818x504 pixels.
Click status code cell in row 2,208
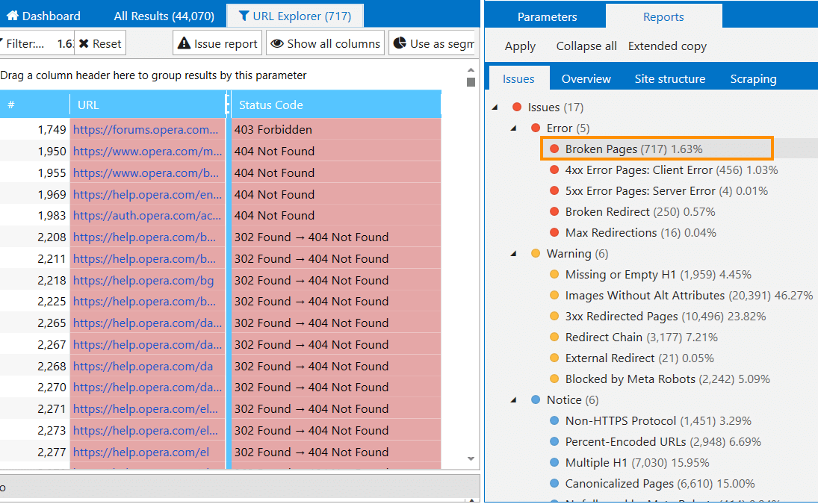pos(336,237)
